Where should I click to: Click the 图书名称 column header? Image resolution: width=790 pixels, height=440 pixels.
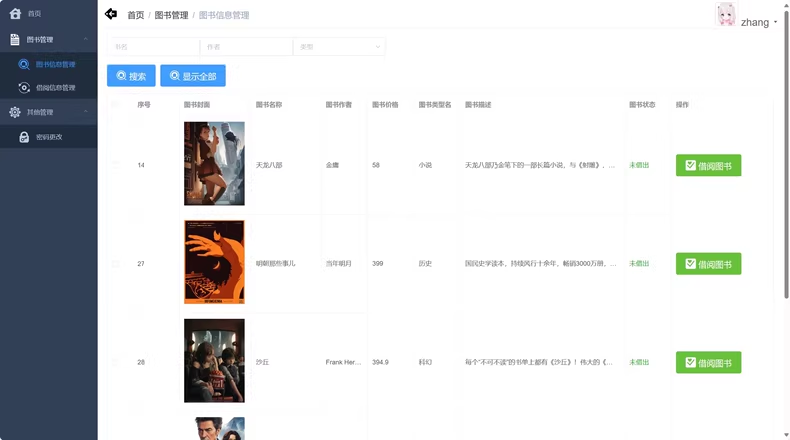pos(269,105)
